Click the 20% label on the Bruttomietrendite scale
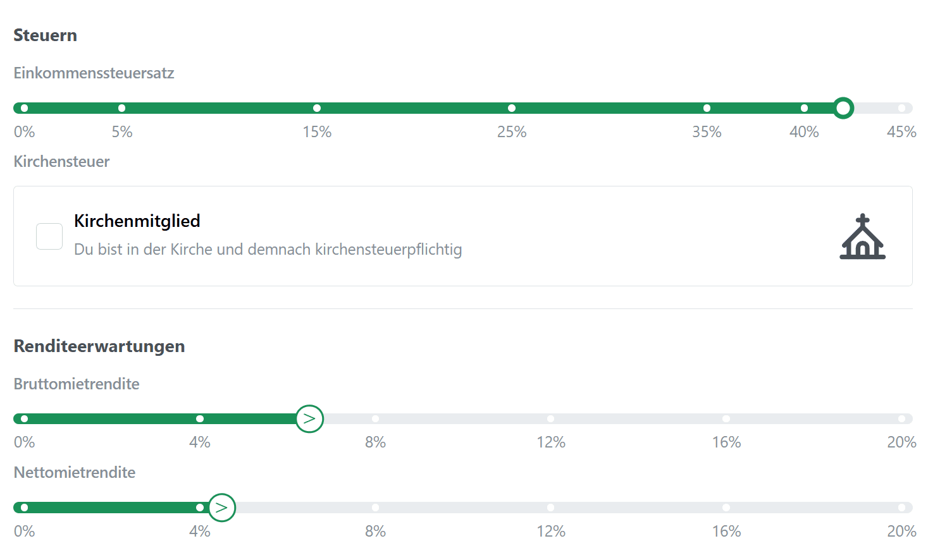Screen dimensions: 928x560 coord(901,442)
